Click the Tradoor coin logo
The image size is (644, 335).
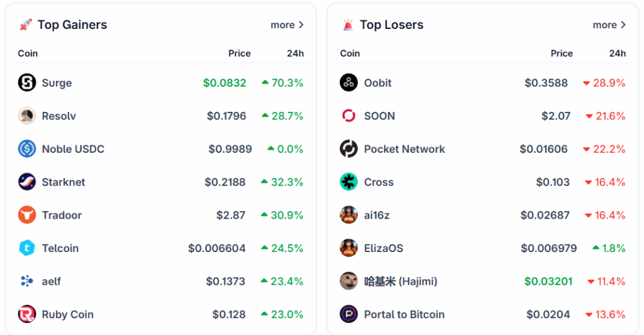point(27,215)
